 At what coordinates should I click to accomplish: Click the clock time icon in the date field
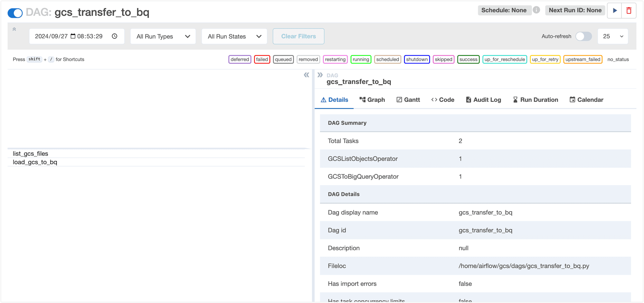click(115, 36)
